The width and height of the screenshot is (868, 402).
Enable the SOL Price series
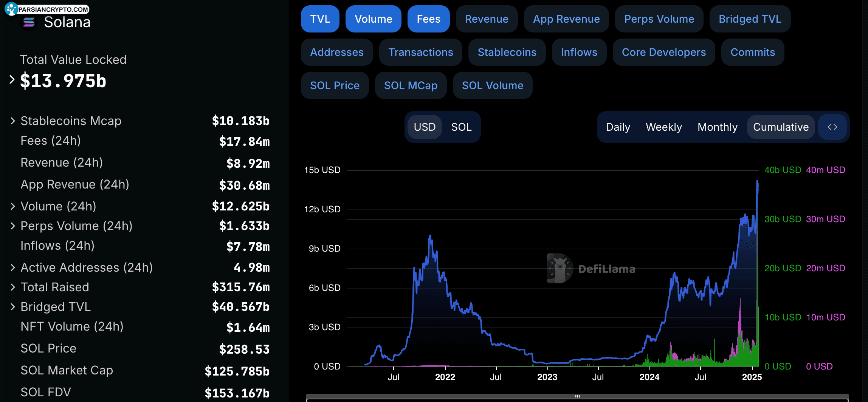tap(335, 85)
